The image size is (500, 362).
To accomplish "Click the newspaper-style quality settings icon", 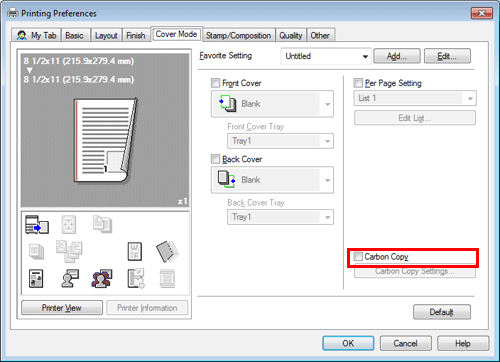I will tap(36, 278).
